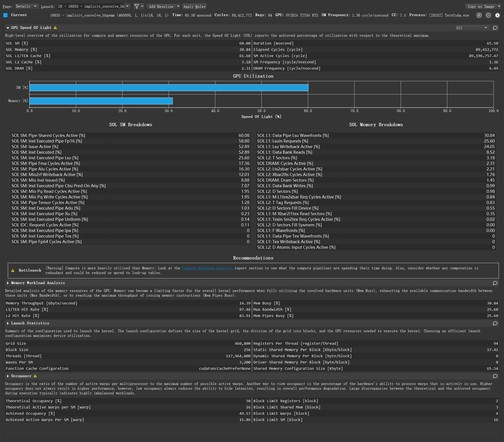
Task: Collapse the GPU Speed Of Light section
Action: (x=8, y=28)
